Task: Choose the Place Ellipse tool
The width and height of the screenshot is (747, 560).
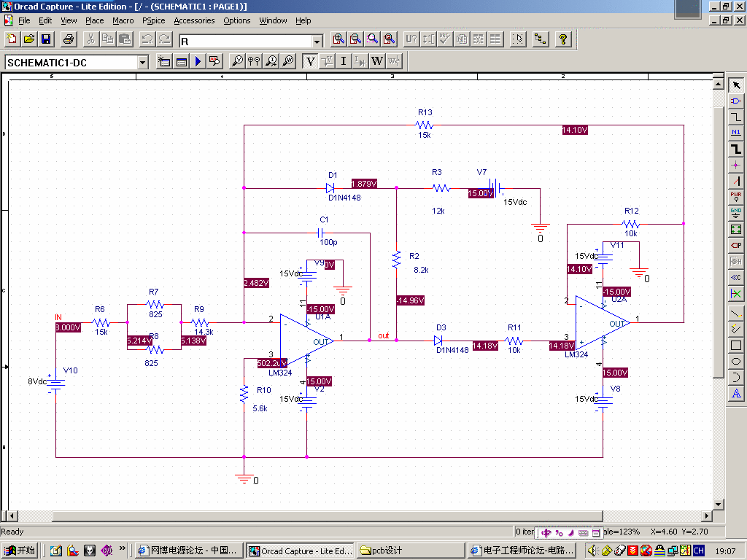Action: pyautogui.click(x=736, y=362)
